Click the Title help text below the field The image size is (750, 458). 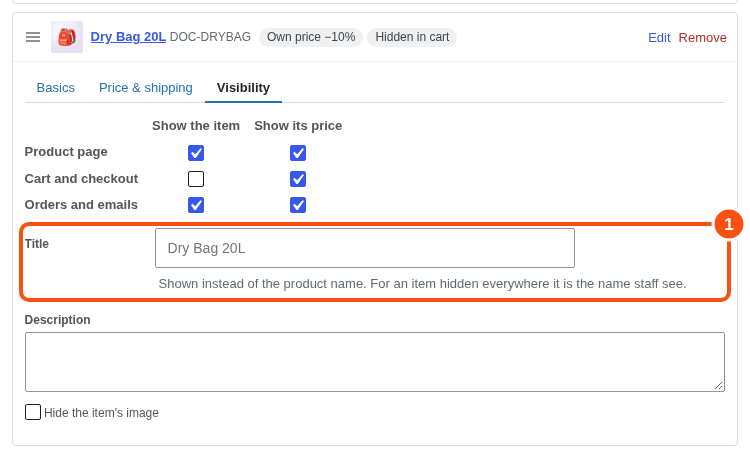(422, 284)
